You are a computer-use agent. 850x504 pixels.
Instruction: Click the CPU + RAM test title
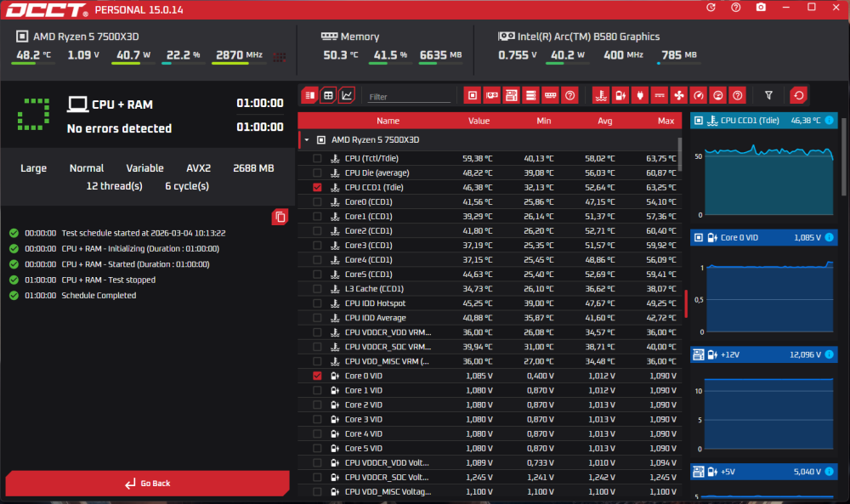pos(122,105)
